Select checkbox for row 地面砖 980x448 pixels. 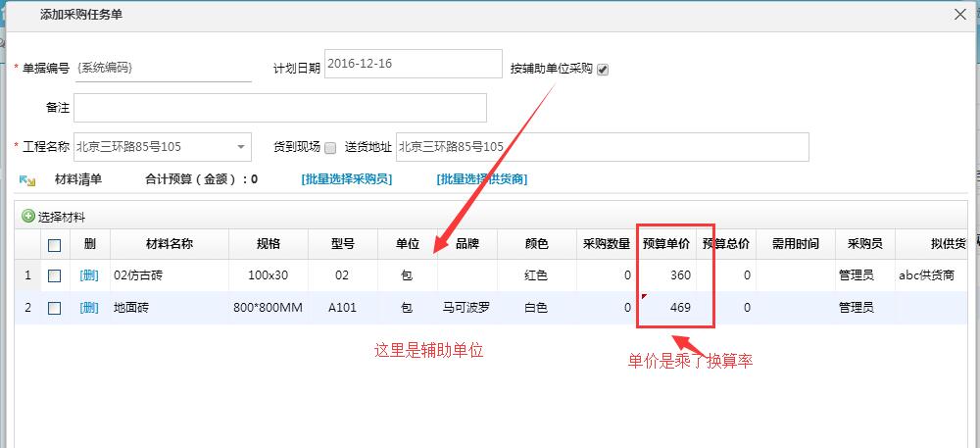55,308
